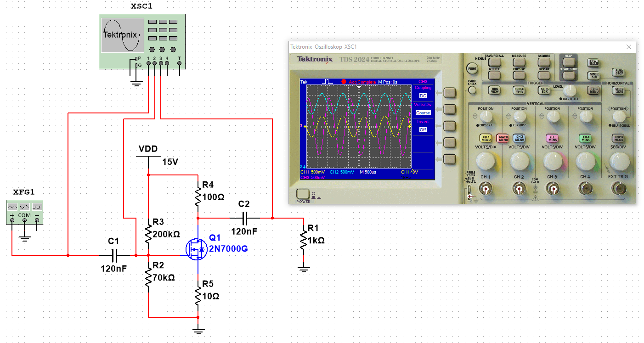Toggle the green CH 4 MENU button

(x=585, y=138)
